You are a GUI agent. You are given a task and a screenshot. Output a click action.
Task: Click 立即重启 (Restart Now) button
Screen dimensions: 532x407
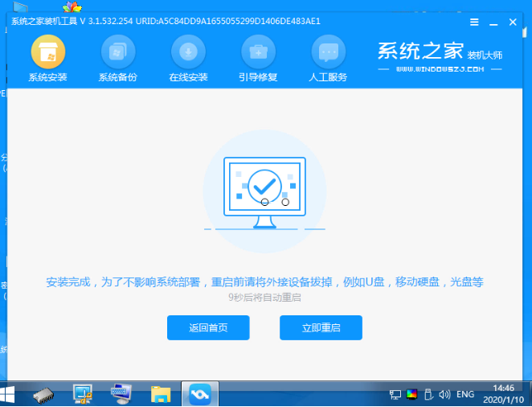tap(321, 328)
